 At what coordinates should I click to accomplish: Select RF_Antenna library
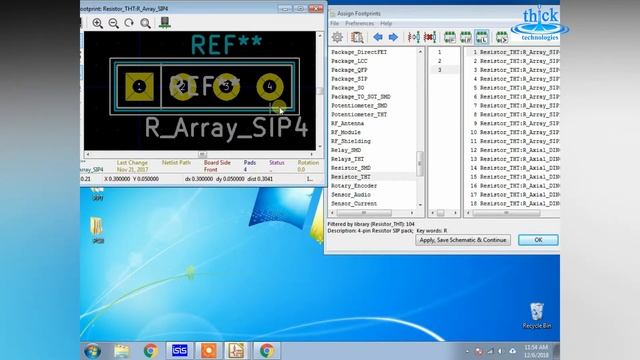[x=347, y=124]
